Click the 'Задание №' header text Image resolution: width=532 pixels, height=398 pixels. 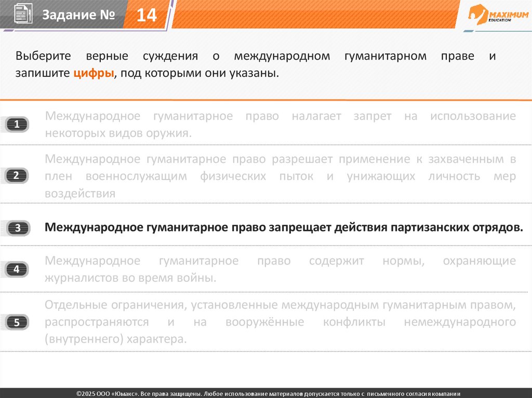tap(78, 15)
